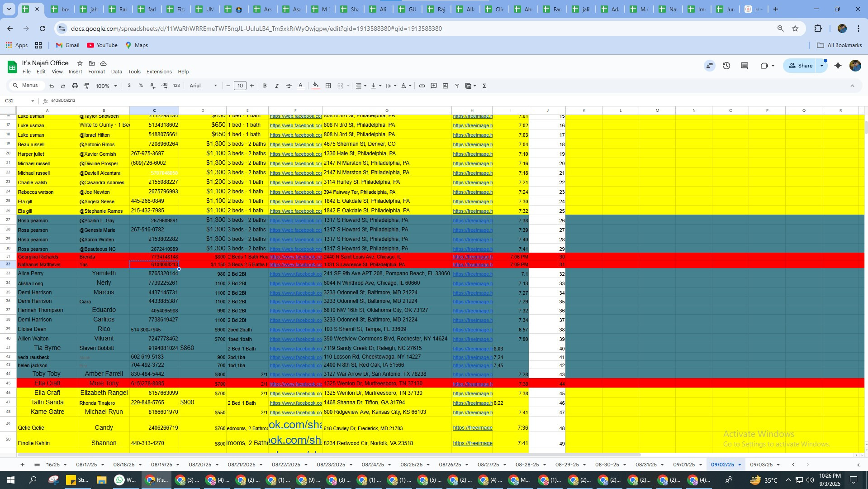Open WhatsApp from the taskbar

[x=124, y=480]
